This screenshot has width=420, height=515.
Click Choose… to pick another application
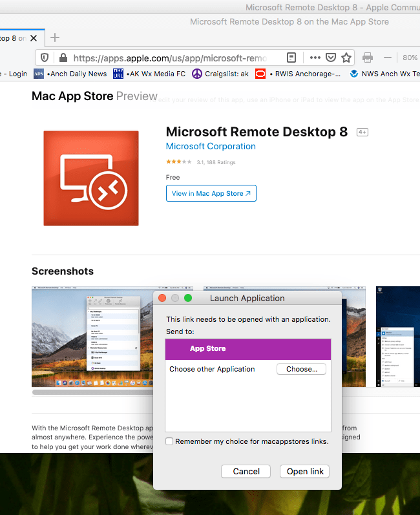[301, 369]
